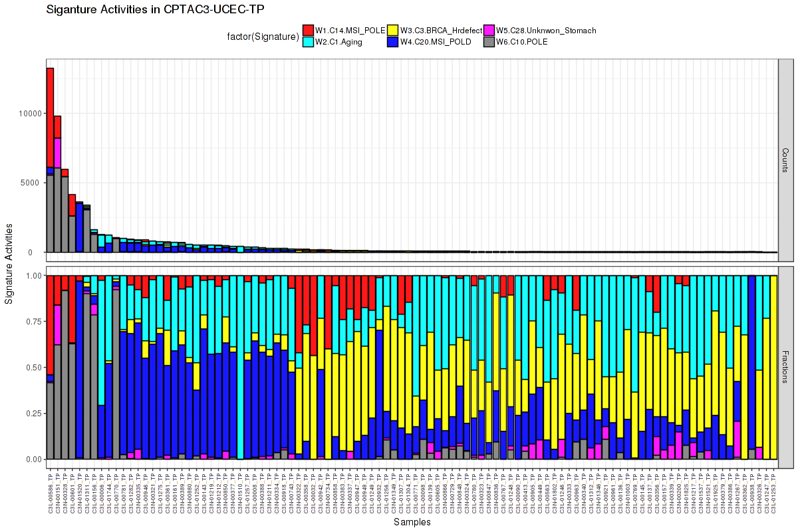Click the tallest red bar segment in Counts
The height and width of the screenshot is (532, 798).
click(x=50, y=117)
